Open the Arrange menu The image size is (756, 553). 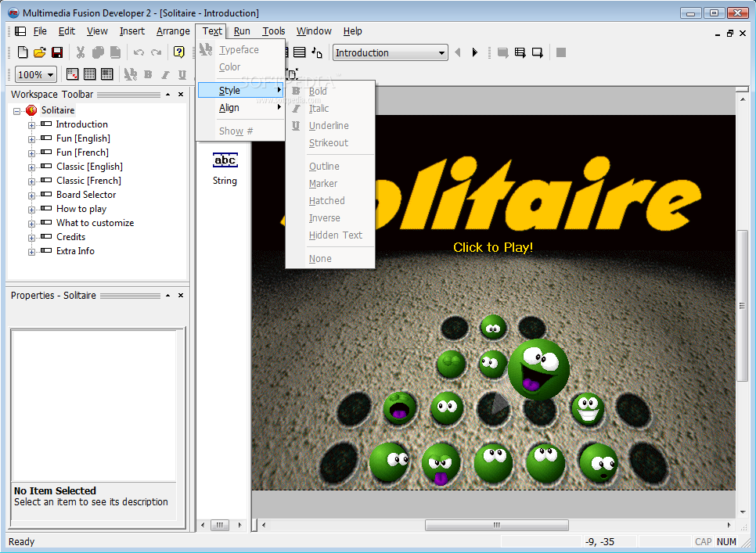(x=173, y=31)
